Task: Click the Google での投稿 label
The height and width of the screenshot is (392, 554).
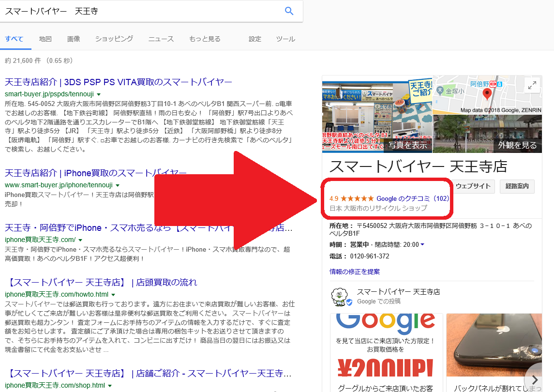Action: pyautogui.click(x=379, y=302)
